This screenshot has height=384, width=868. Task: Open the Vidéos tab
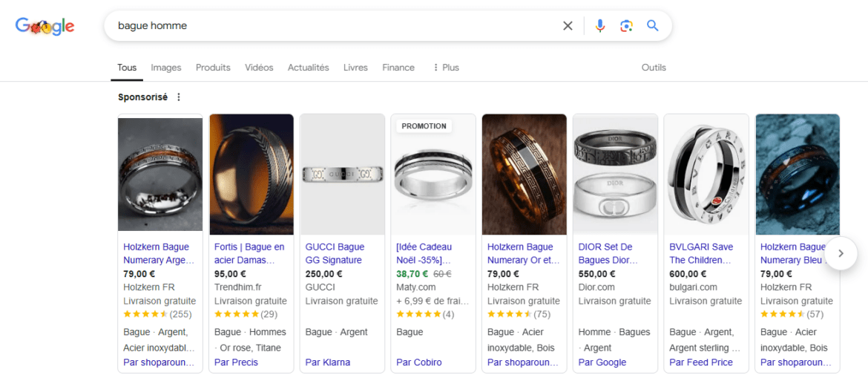[x=259, y=68]
